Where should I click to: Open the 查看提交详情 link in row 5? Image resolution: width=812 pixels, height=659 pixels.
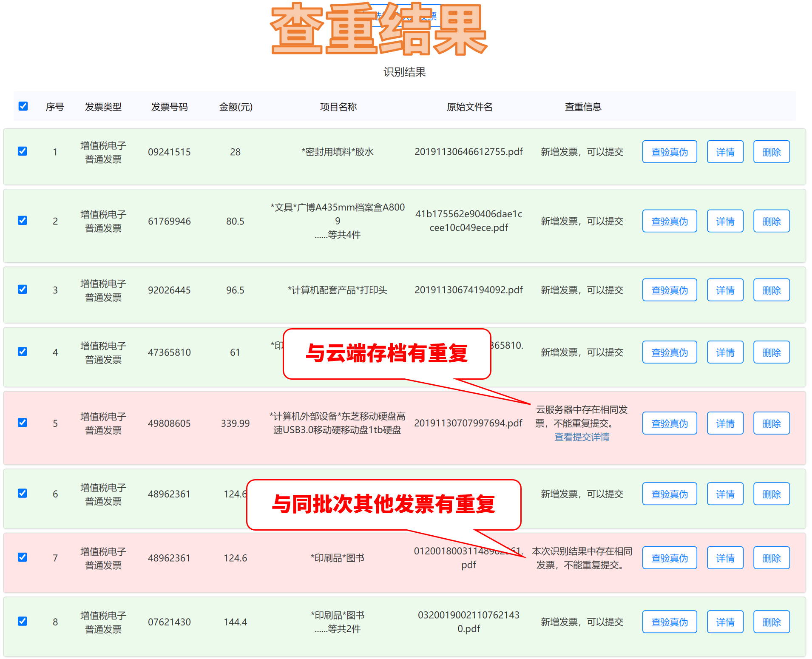point(582,437)
